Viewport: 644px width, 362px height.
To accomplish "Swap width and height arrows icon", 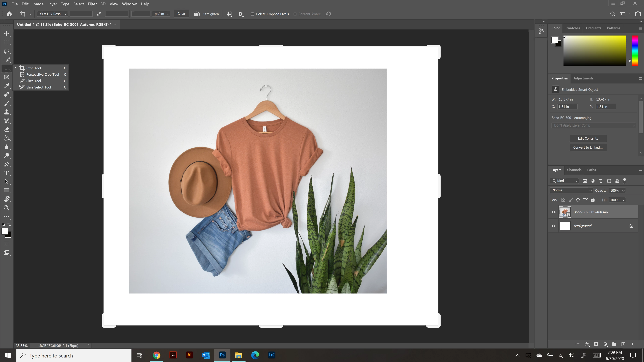I will click(x=99, y=14).
